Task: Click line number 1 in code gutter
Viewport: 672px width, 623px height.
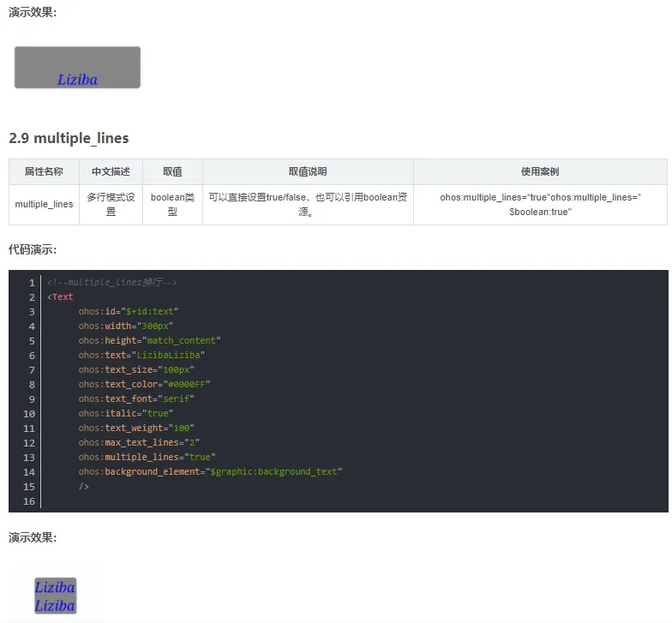Action: (x=32, y=283)
